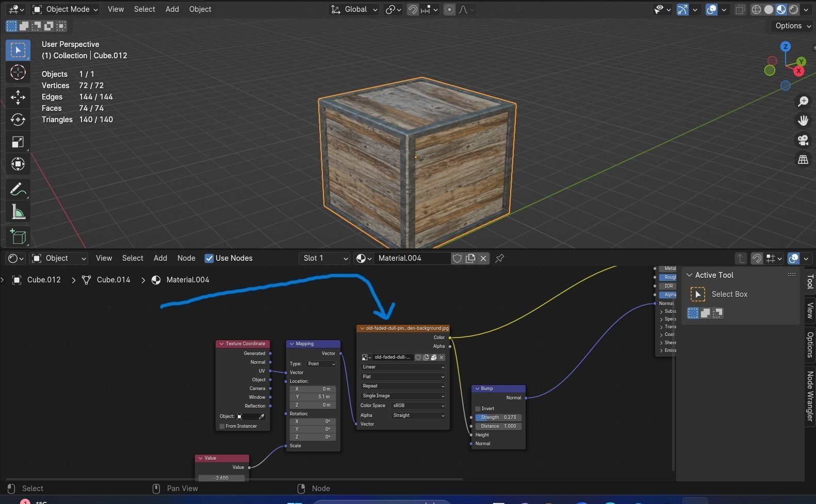Unlink image in Image Texture node
Viewport: 816px width, 504px height.
point(442,357)
